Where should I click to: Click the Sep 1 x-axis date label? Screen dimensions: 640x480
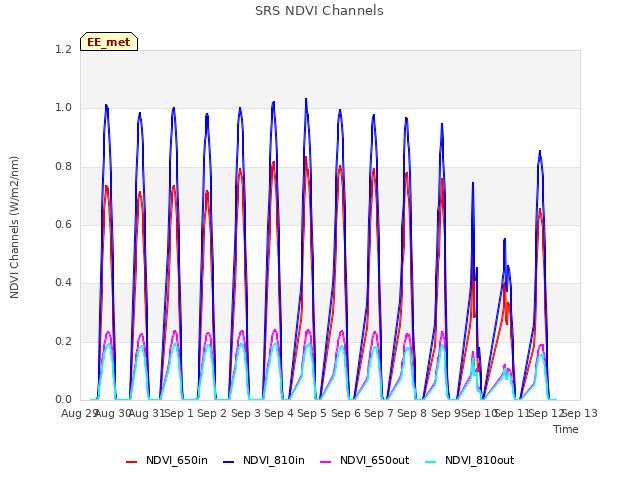(x=179, y=413)
